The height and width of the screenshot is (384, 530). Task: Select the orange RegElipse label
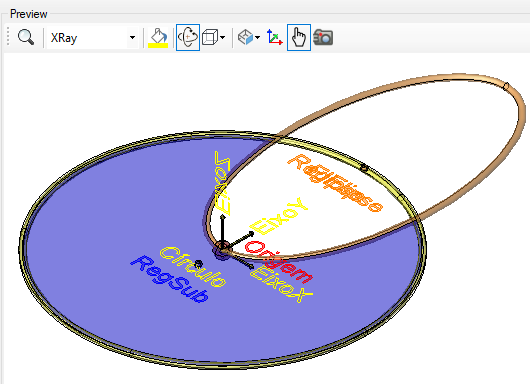pyautogui.click(x=335, y=183)
